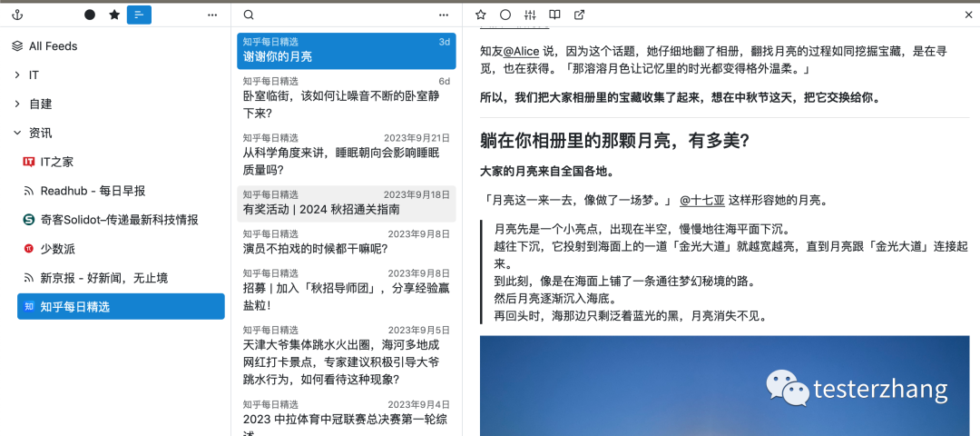Toggle the unread filled-circle filter
Screen dimensions: 980x436
click(x=90, y=15)
